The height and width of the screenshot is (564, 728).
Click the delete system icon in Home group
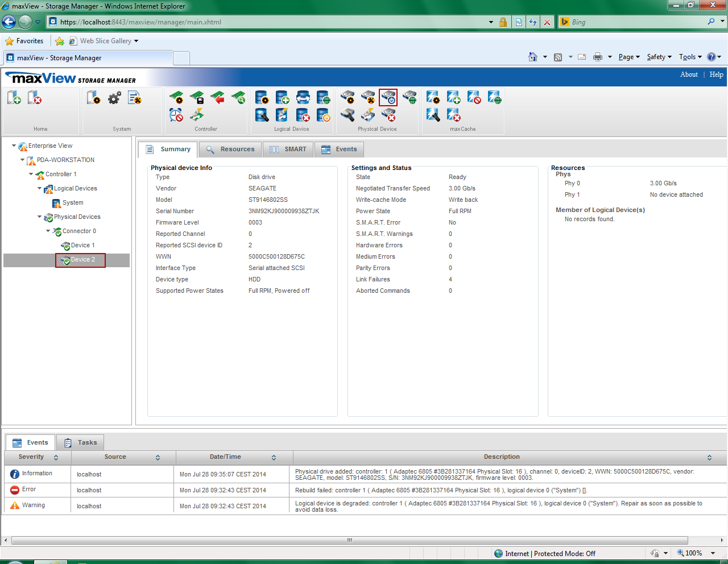point(35,98)
